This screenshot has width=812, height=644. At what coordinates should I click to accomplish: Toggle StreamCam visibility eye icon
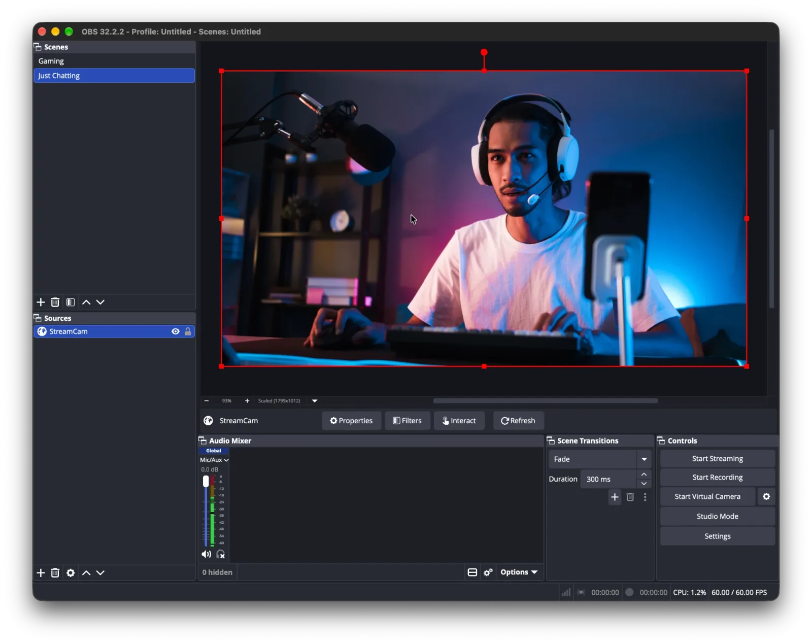tap(176, 331)
